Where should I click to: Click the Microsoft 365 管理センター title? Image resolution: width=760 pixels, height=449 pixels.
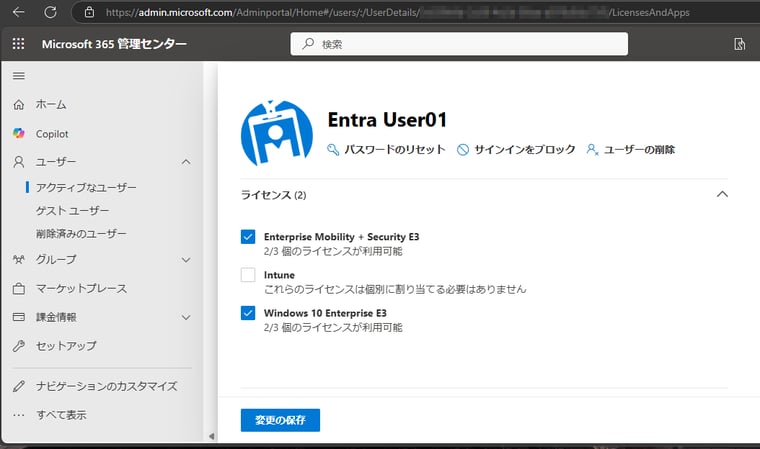point(114,44)
